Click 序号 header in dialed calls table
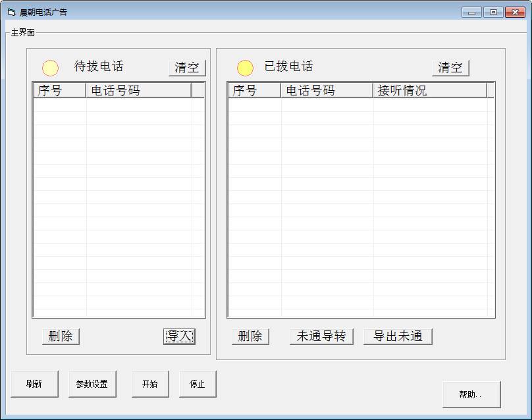532x420 pixels. point(254,91)
